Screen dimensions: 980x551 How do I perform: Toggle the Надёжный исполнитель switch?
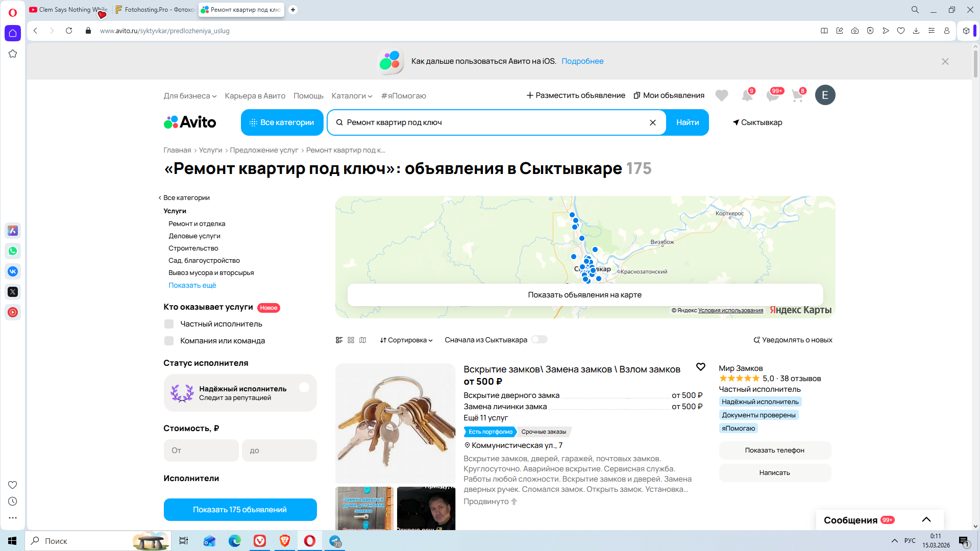[305, 388]
